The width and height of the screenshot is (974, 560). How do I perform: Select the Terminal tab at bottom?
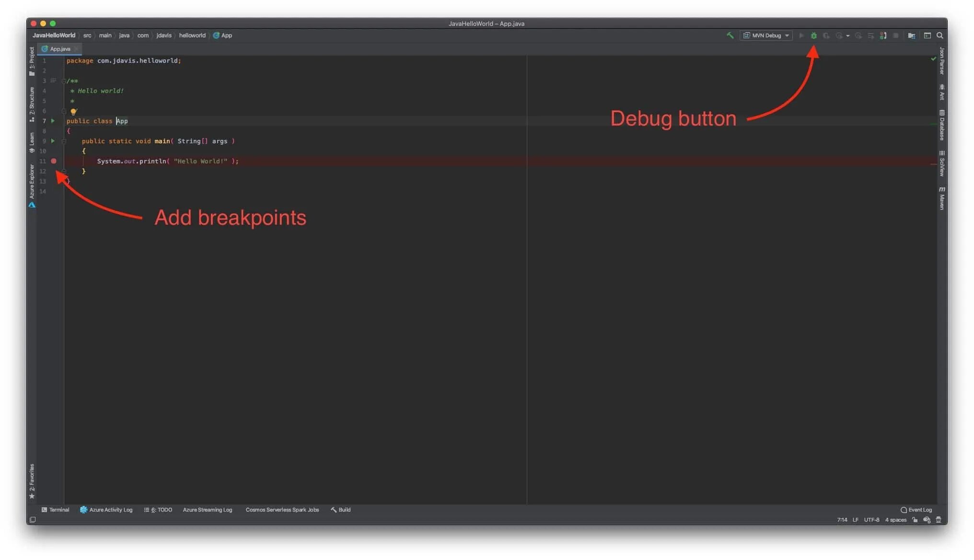click(55, 509)
